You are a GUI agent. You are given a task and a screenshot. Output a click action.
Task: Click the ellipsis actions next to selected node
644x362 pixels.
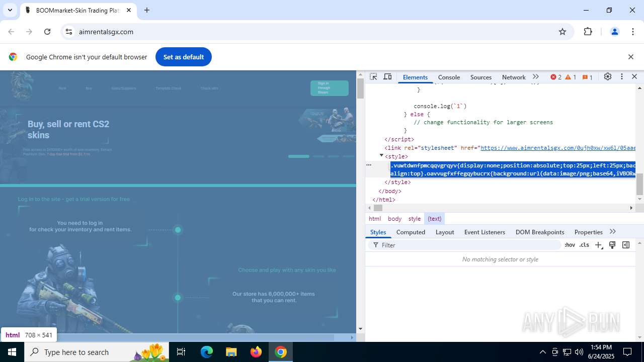click(x=369, y=165)
